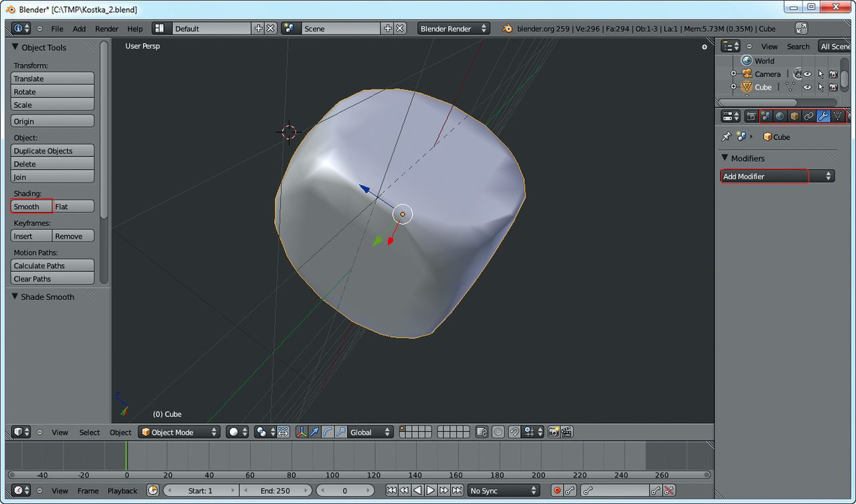Viewport: 856px width, 504px height.
Task: Open the Object Data tab triangle icon
Action: [837, 116]
